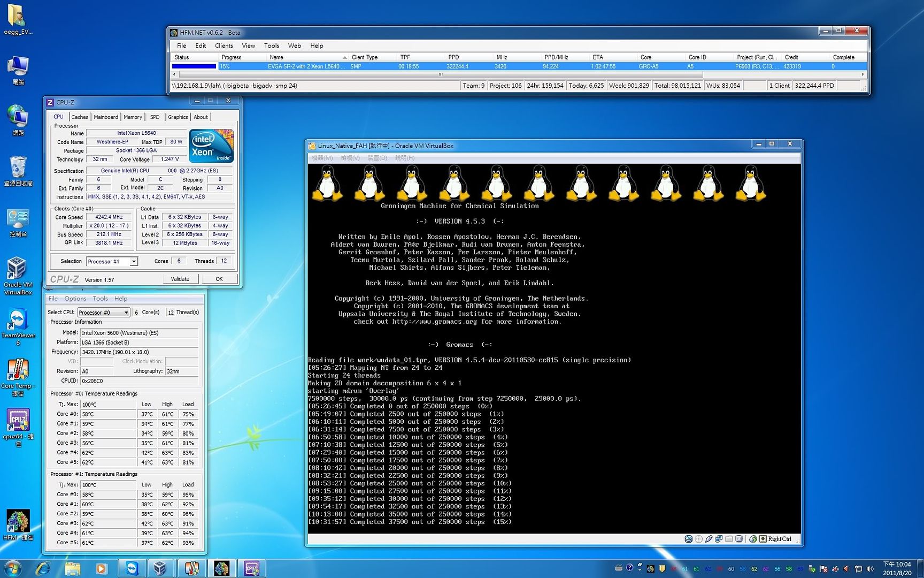Click the OK button in CPU-Z
The width and height of the screenshot is (924, 578).
(219, 279)
